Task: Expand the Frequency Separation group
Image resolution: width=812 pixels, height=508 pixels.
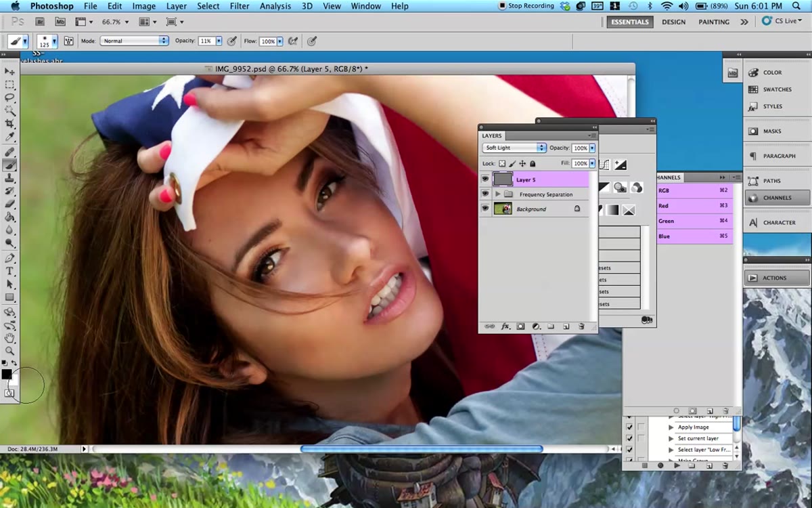Action: coord(498,194)
